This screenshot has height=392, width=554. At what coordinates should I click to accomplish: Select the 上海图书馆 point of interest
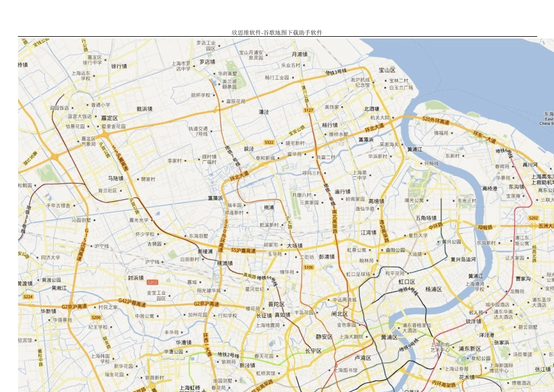click(346, 370)
